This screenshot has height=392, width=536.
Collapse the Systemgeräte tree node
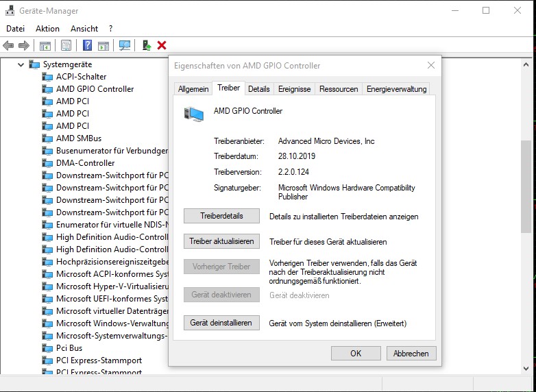click(21, 64)
